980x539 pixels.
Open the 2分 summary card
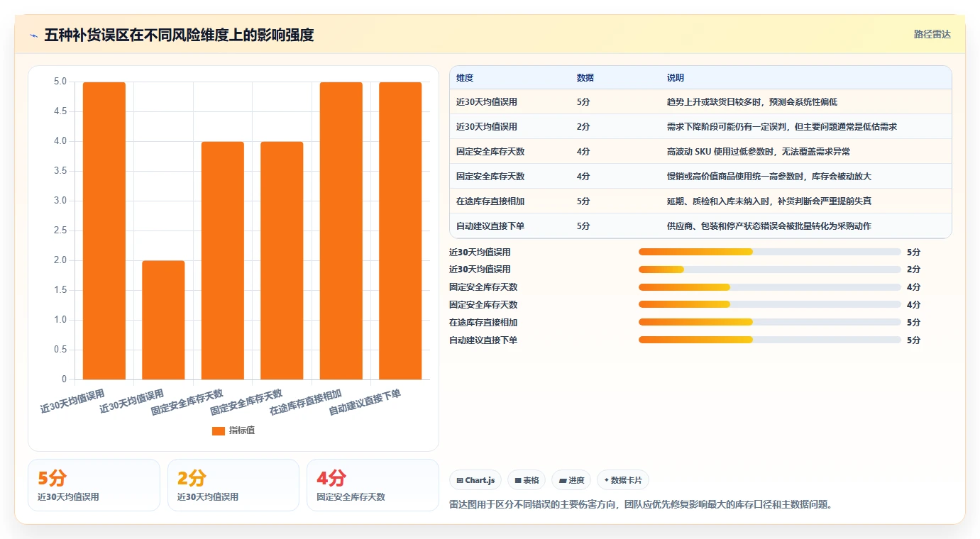tap(233, 485)
